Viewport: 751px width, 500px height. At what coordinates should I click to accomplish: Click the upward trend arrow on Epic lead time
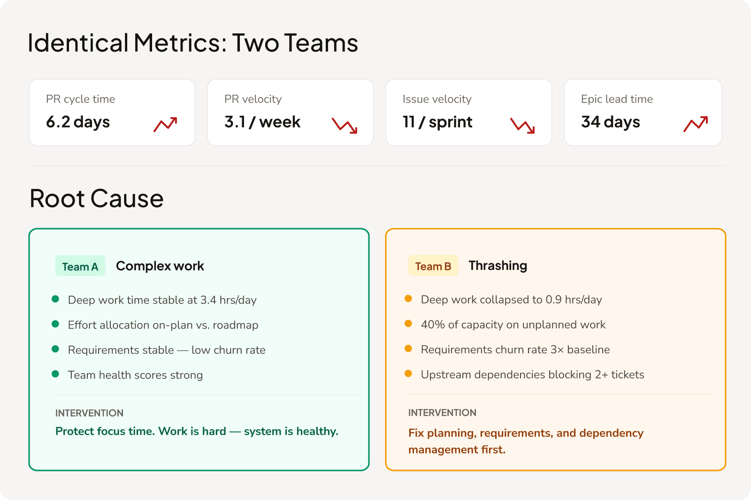pos(696,124)
